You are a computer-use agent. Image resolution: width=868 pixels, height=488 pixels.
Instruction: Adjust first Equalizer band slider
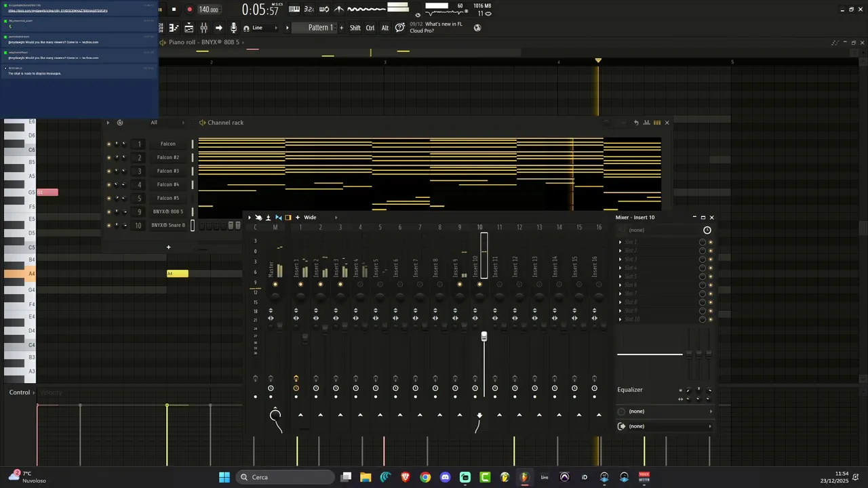click(689, 354)
